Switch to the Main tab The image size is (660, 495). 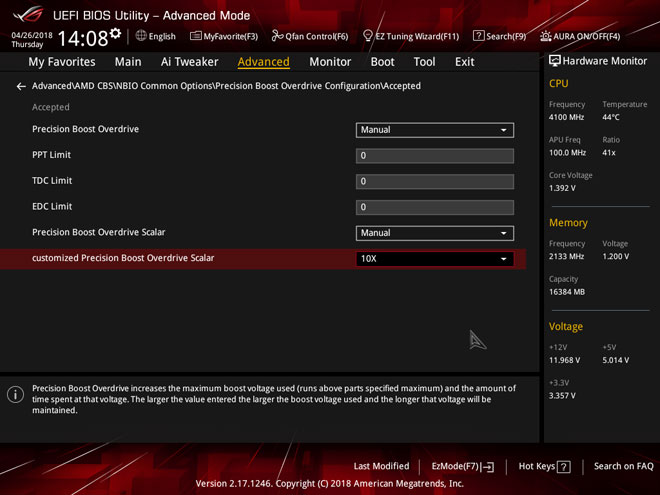(x=128, y=62)
